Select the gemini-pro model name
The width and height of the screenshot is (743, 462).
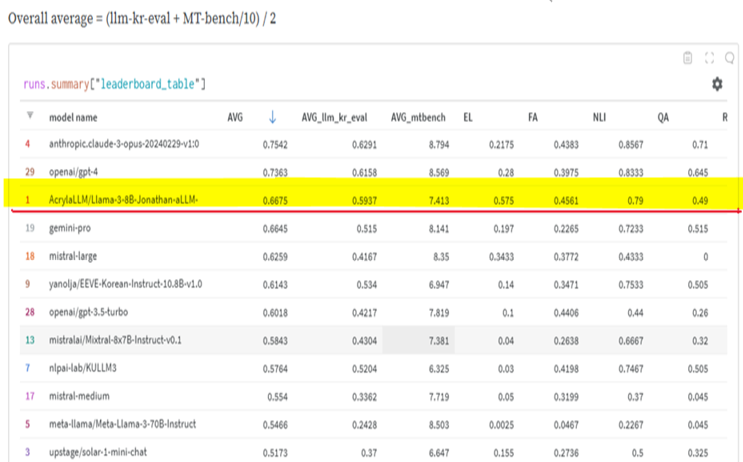pos(70,228)
